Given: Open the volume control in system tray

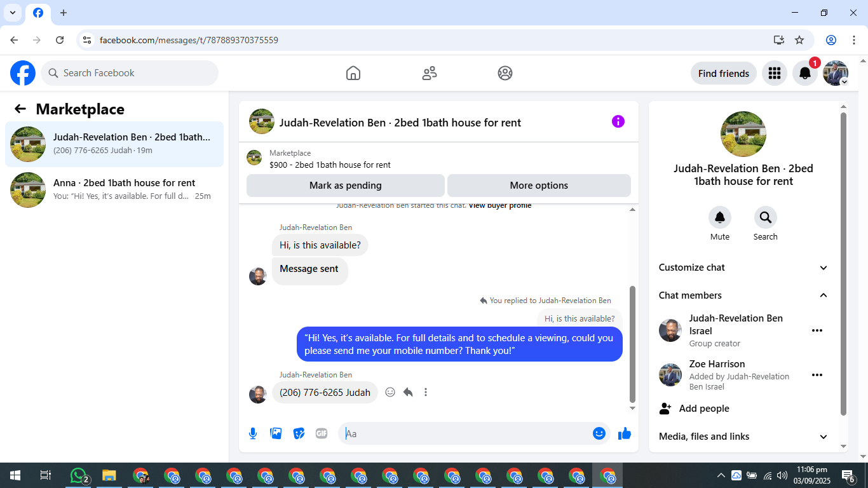Looking at the screenshot, I should 782,475.
